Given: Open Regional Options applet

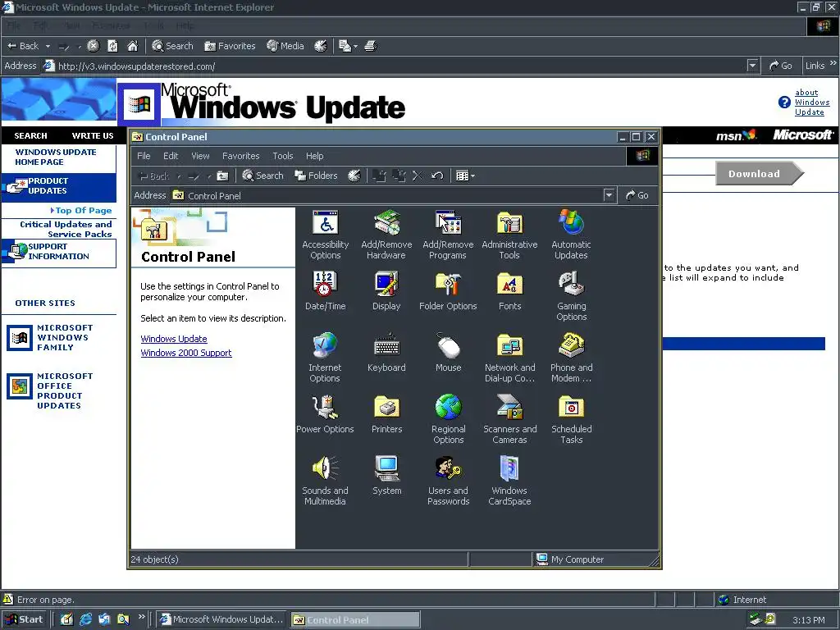Looking at the screenshot, I should (449, 419).
